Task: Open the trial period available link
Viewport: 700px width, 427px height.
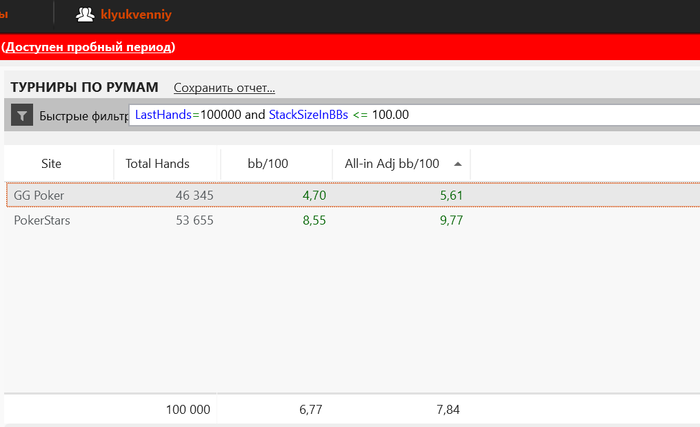Action: point(88,47)
